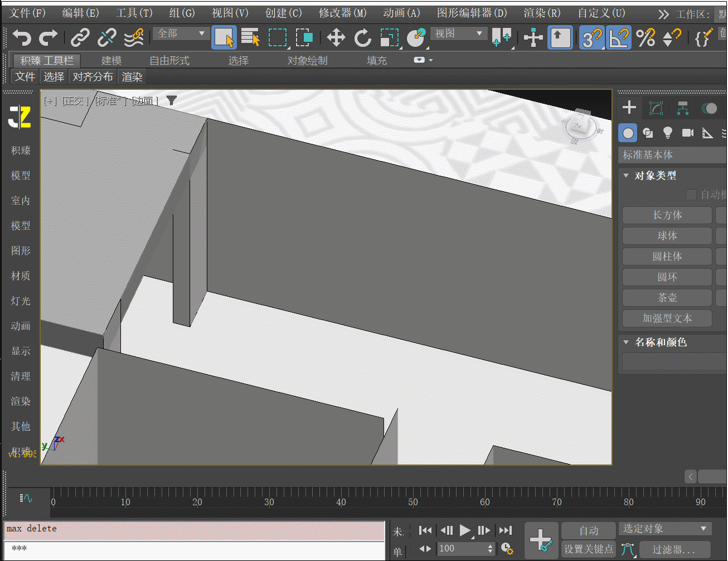
Task: Switch to the Motion panel tab
Action: point(710,108)
